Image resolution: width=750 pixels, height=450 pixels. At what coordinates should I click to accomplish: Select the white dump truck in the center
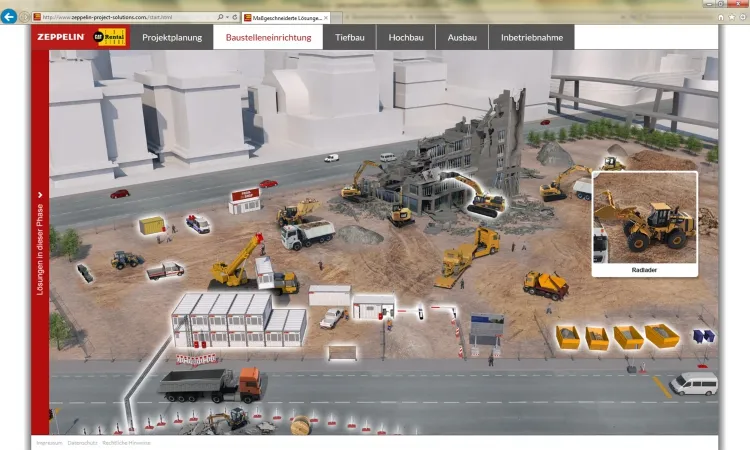point(307,234)
